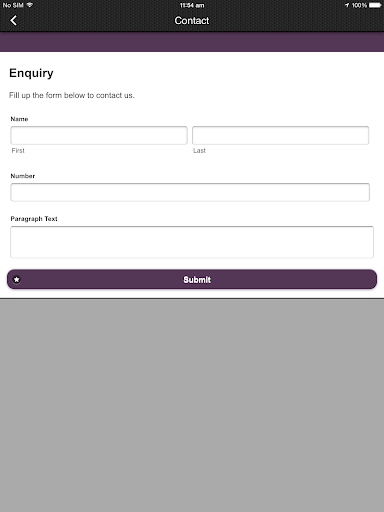Submit the enquiry form

(x=192, y=279)
